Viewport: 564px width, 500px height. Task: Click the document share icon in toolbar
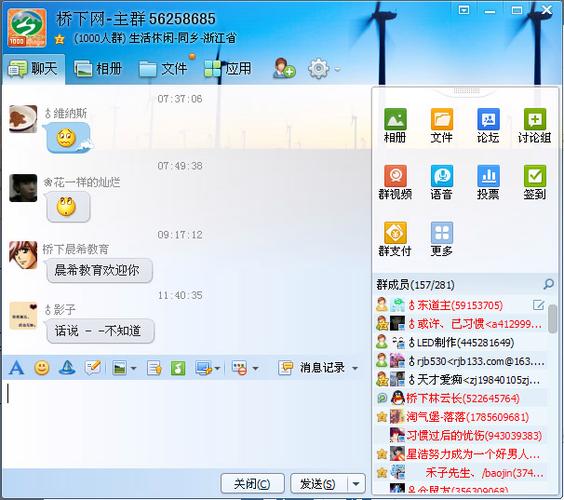click(x=154, y=368)
